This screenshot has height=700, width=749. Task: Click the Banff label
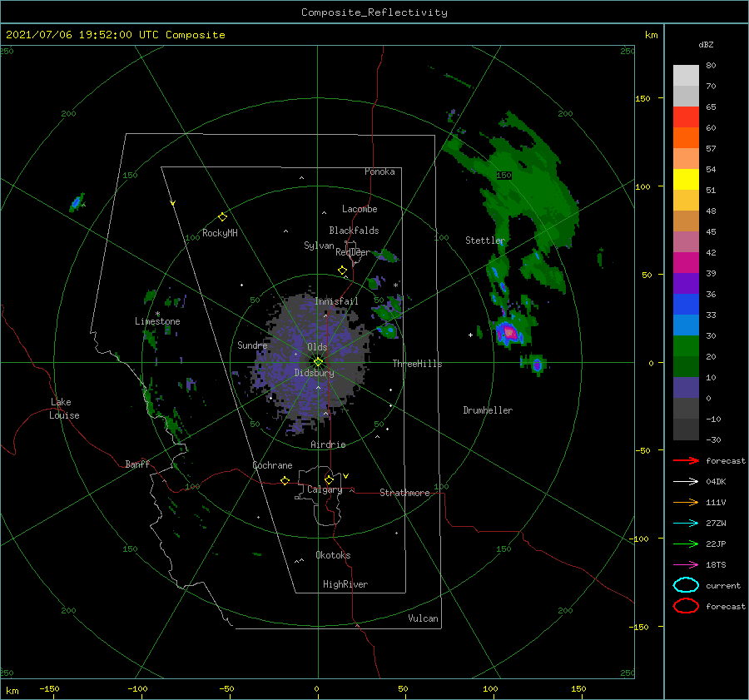pyautogui.click(x=137, y=464)
